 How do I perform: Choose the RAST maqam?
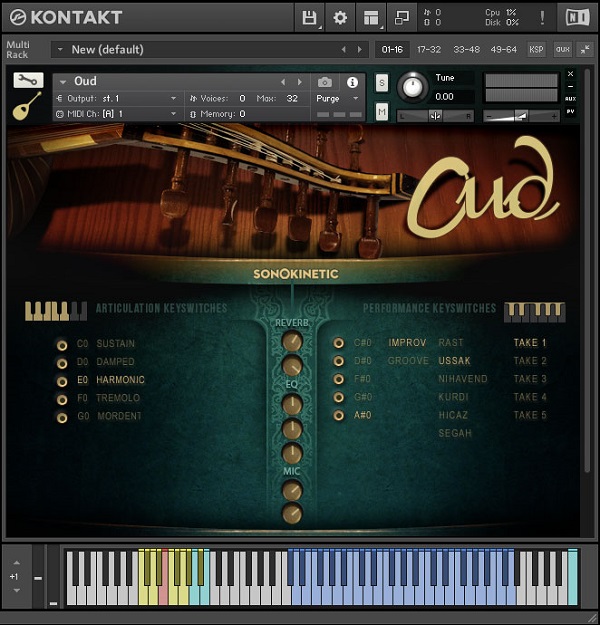pyautogui.click(x=451, y=343)
